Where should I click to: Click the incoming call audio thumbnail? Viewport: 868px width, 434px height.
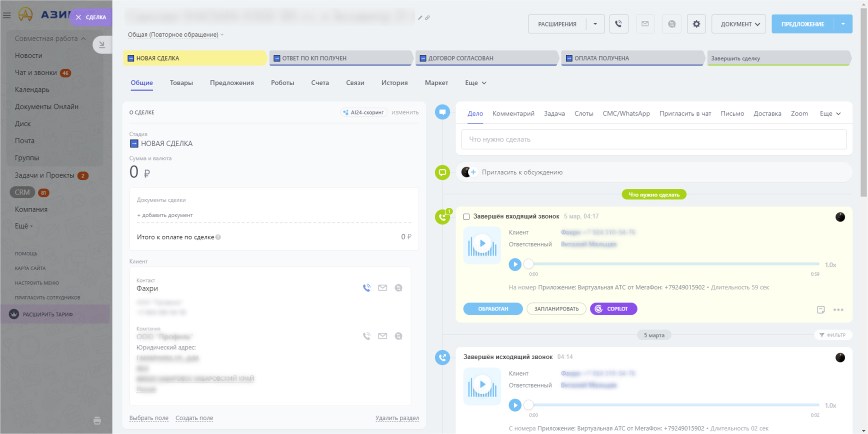point(482,245)
